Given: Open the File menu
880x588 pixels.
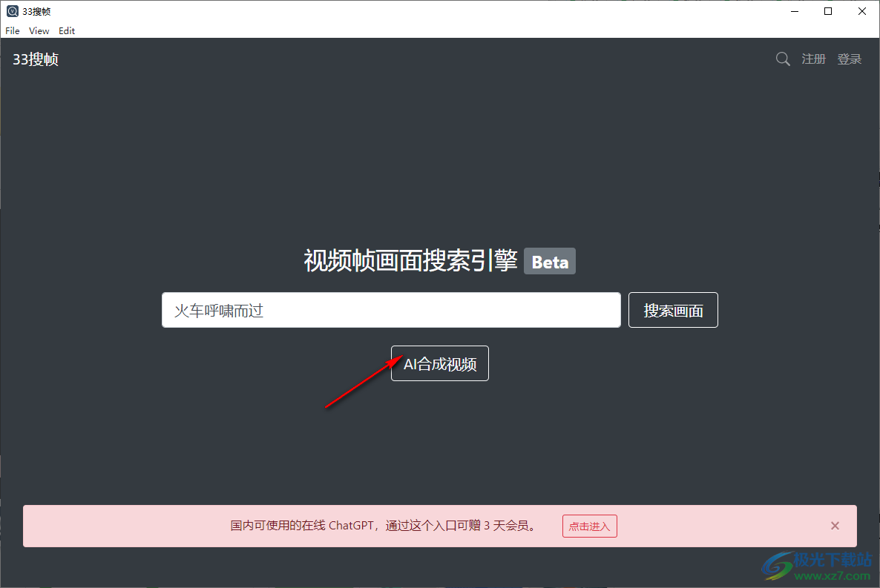Looking at the screenshot, I should 13,31.
